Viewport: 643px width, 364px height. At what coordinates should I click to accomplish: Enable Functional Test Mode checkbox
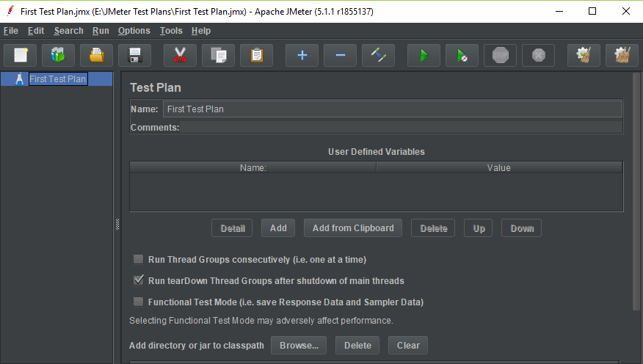click(138, 302)
